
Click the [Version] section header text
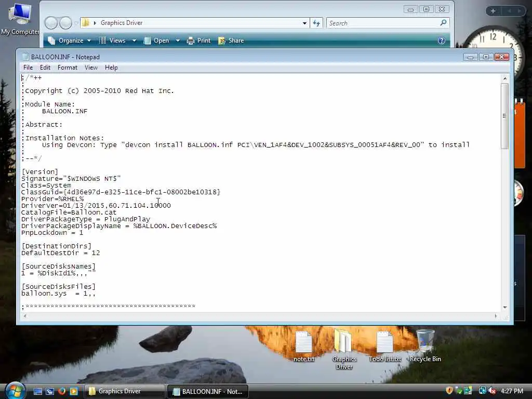(x=39, y=171)
